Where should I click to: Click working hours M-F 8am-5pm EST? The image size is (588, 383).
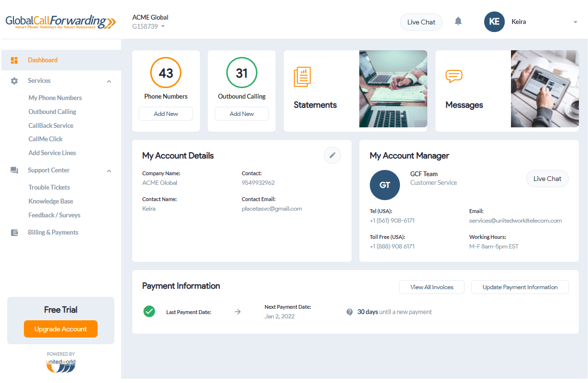tap(494, 247)
